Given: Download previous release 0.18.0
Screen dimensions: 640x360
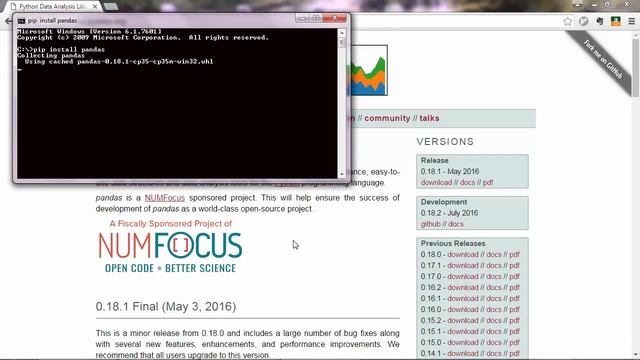Looking at the screenshot, I should click(x=462, y=254).
